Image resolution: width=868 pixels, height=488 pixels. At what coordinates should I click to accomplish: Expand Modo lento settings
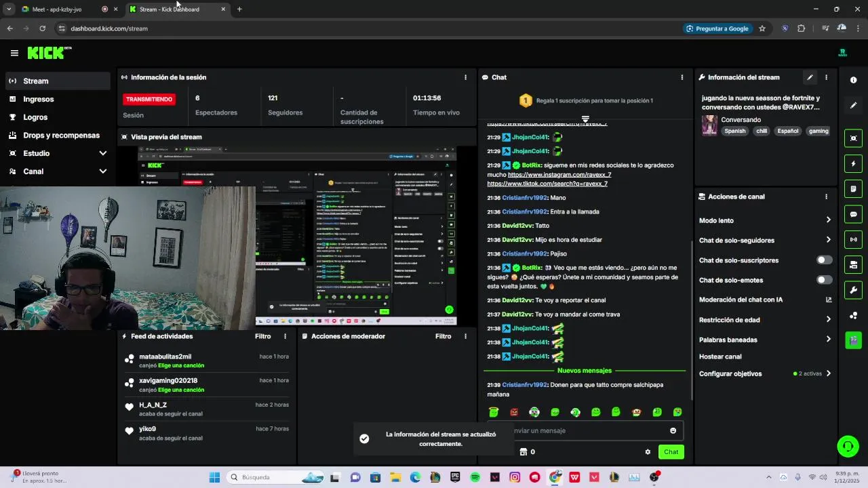pos(828,220)
